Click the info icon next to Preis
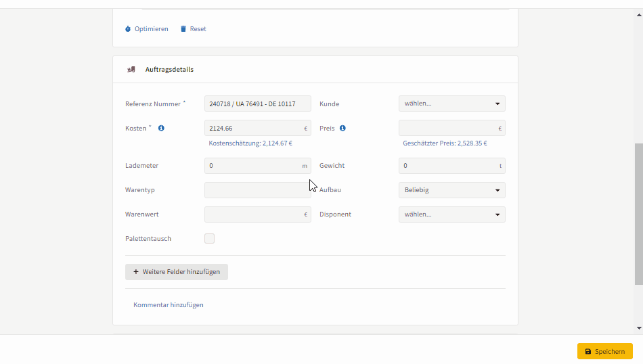Image resolution: width=643 pixels, height=364 pixels. 342,128
